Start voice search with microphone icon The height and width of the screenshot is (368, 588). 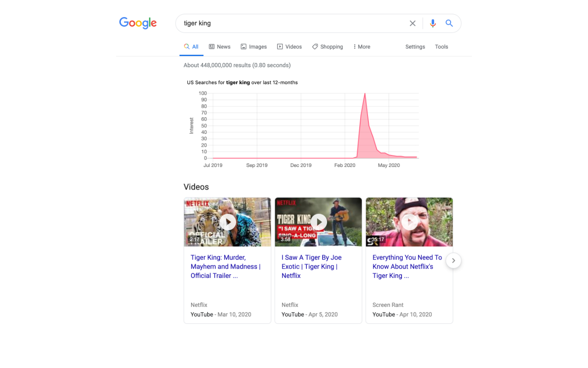[433, 23]
